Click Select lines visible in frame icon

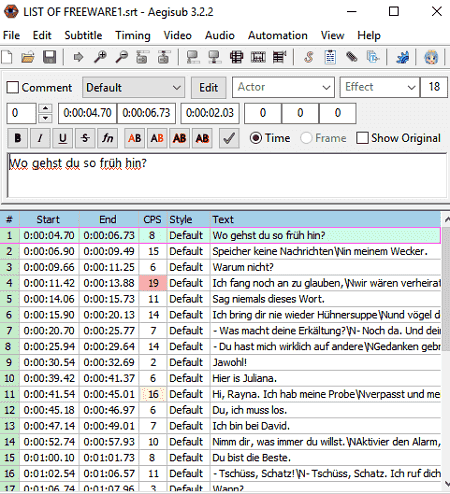click(x=236, y=57)
